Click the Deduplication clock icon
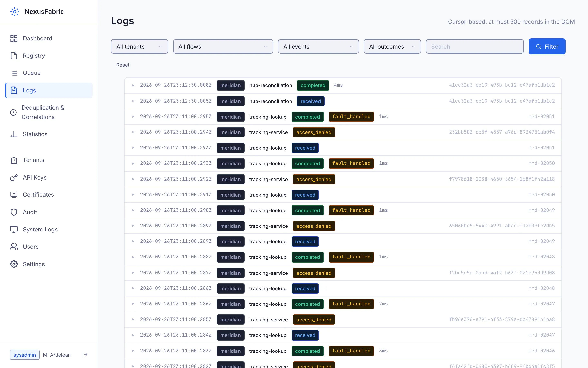 click(13, 112)
